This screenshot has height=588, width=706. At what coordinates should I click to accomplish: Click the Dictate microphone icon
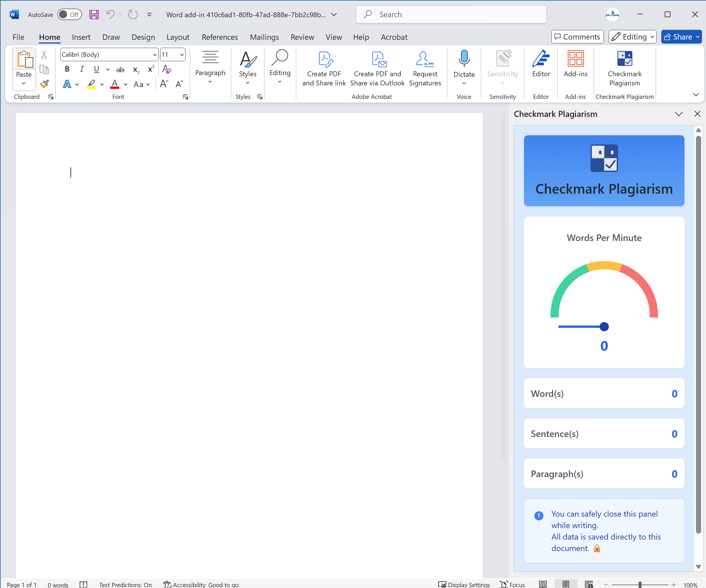(464, 59)
